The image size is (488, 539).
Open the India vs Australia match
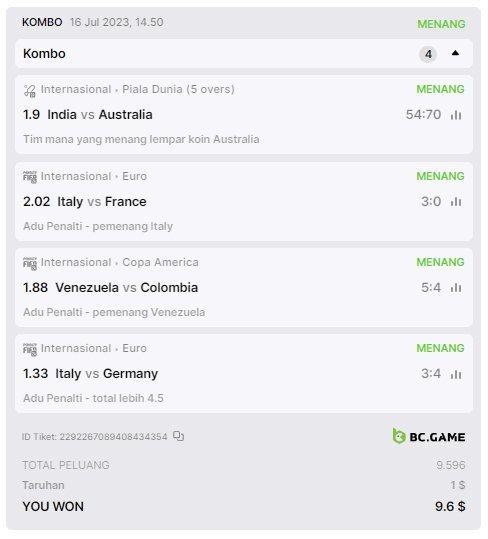tap(100, 115)
